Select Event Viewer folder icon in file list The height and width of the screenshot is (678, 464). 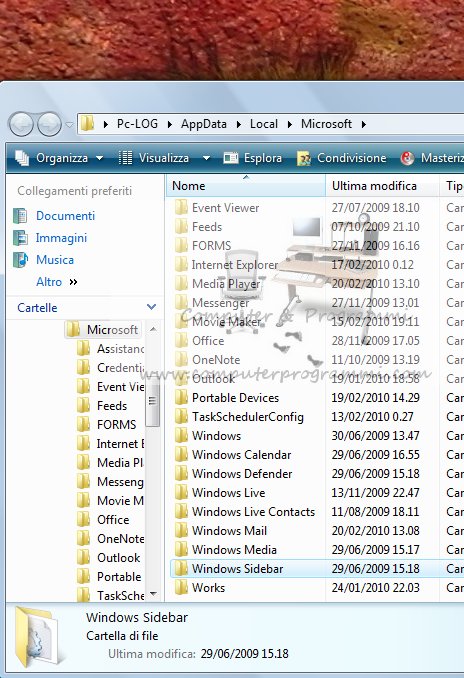[181, 208]
